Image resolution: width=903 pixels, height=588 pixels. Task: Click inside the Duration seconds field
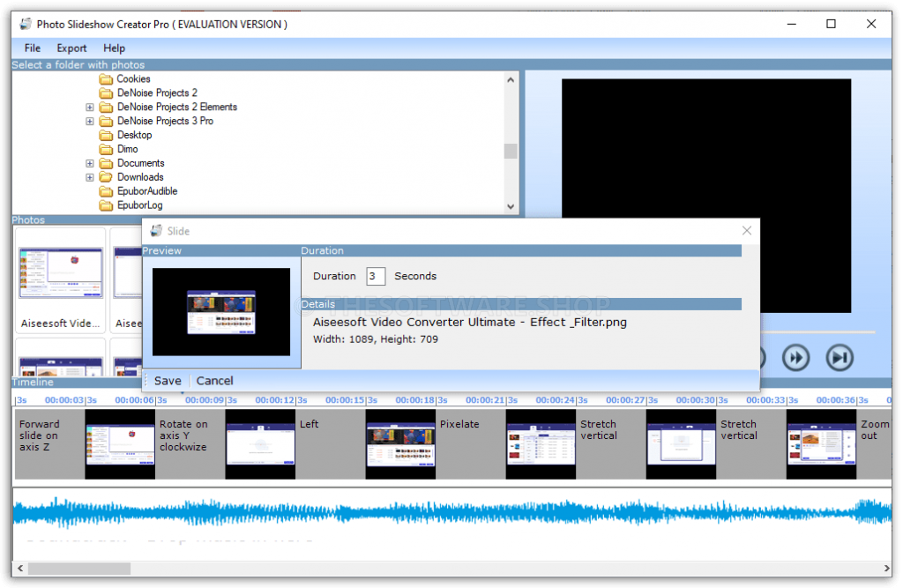[375, 276]
